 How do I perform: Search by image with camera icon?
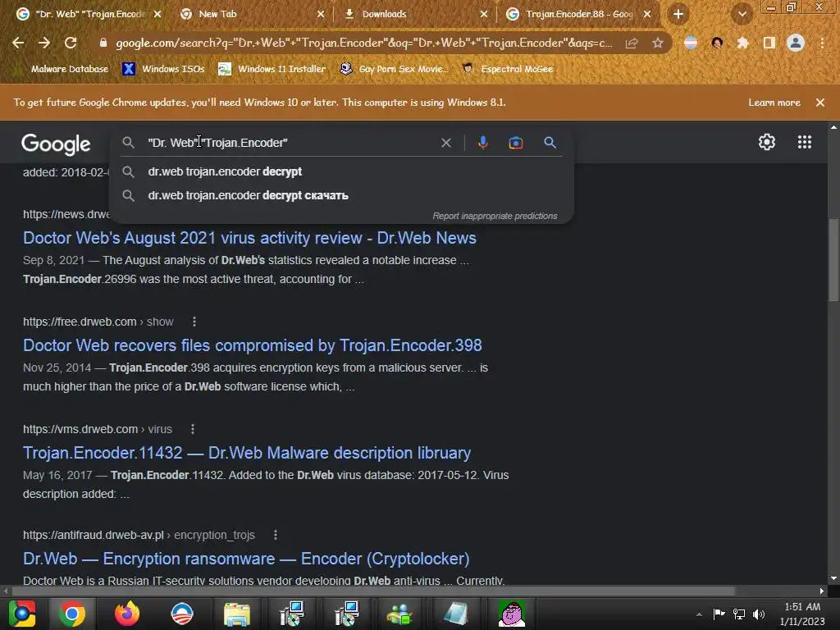[515, 143]
